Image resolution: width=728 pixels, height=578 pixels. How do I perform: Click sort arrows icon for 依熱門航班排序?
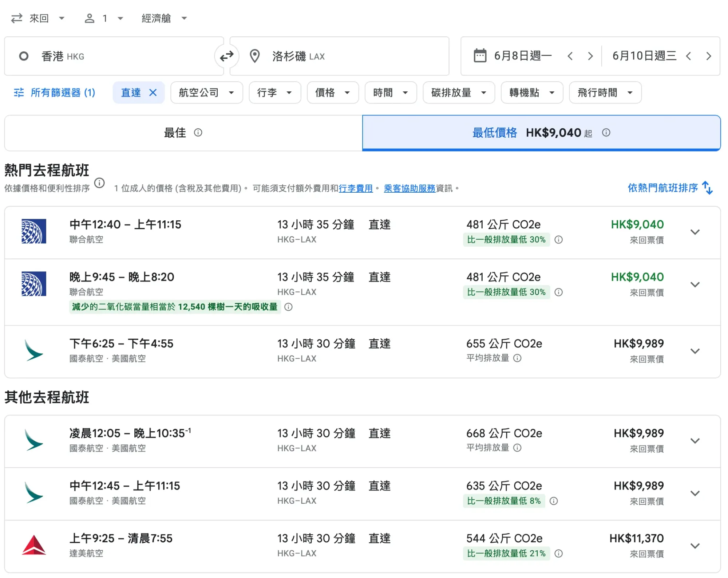coord(707,188)
